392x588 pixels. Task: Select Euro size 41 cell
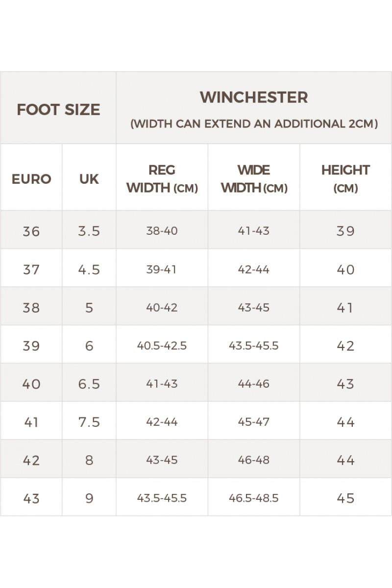[31, 422]
